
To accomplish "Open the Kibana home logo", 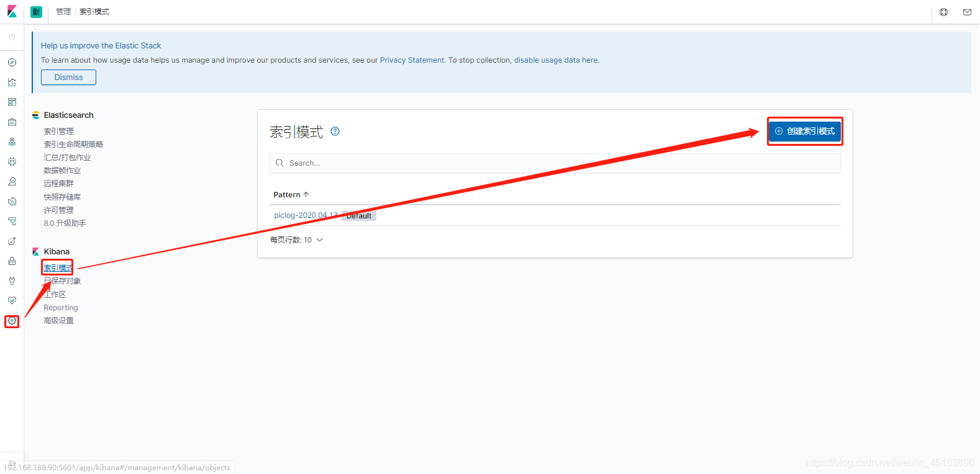I will point(12,12).
